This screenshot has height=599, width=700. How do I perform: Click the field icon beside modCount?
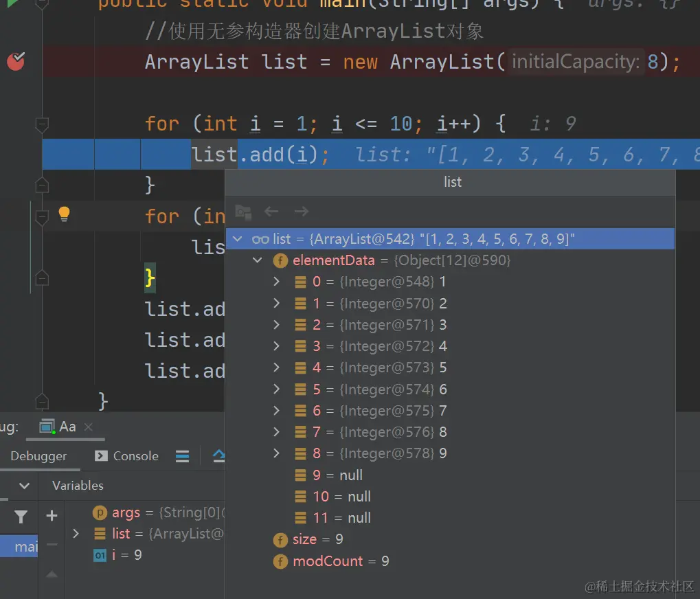280,561
